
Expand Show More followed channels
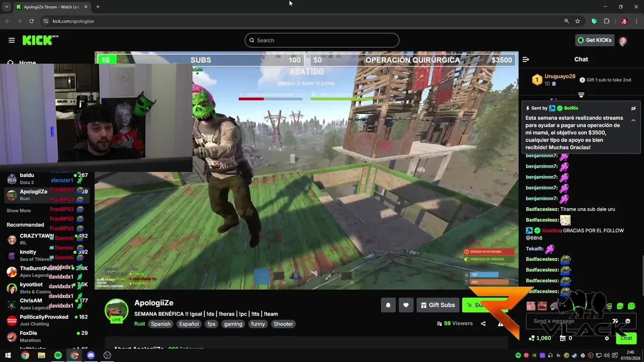pos(19,211)
